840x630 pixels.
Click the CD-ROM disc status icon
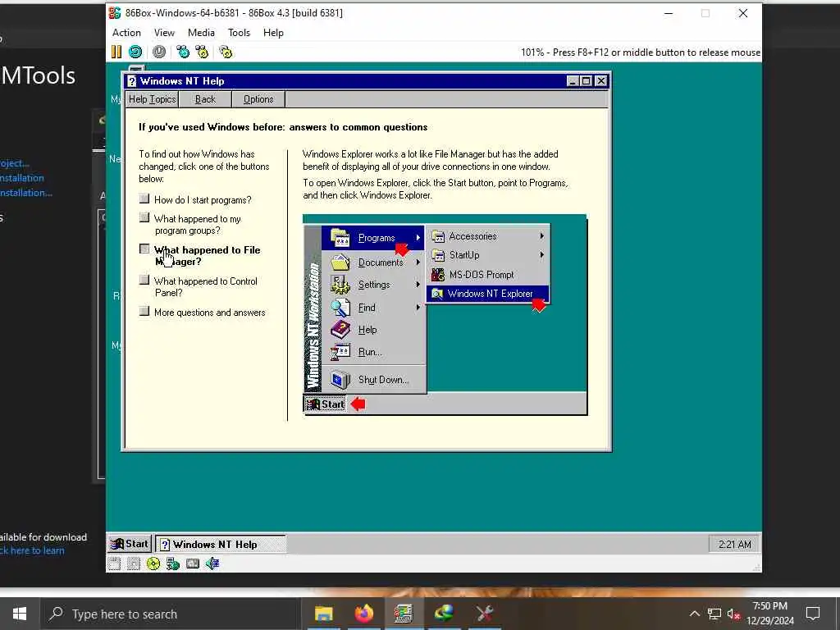pos(153,563)
